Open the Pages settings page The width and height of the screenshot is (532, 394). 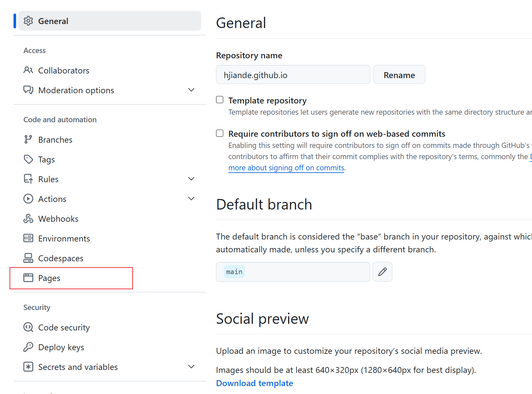49,278
